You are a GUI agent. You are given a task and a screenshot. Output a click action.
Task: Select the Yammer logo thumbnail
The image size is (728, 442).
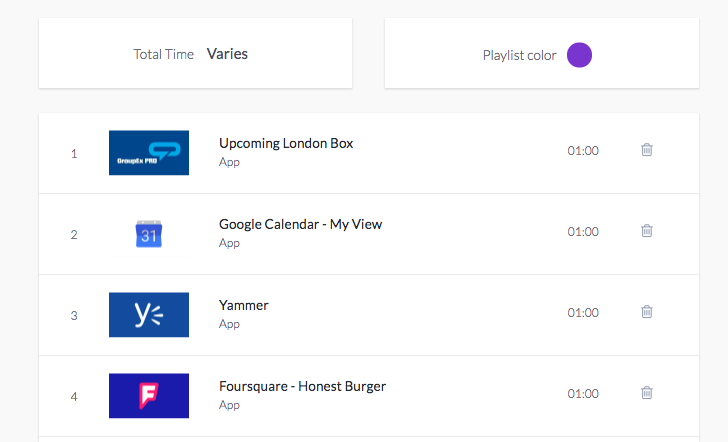(149, 315)
